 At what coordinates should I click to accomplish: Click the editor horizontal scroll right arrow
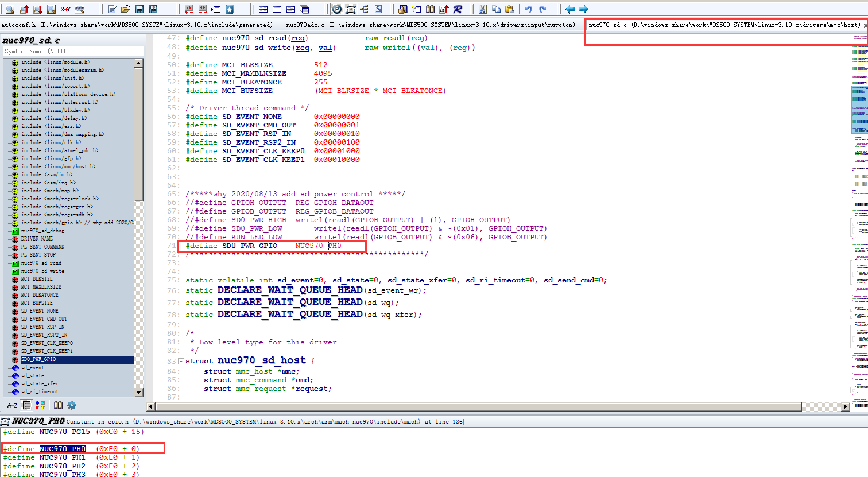(846, 407)
